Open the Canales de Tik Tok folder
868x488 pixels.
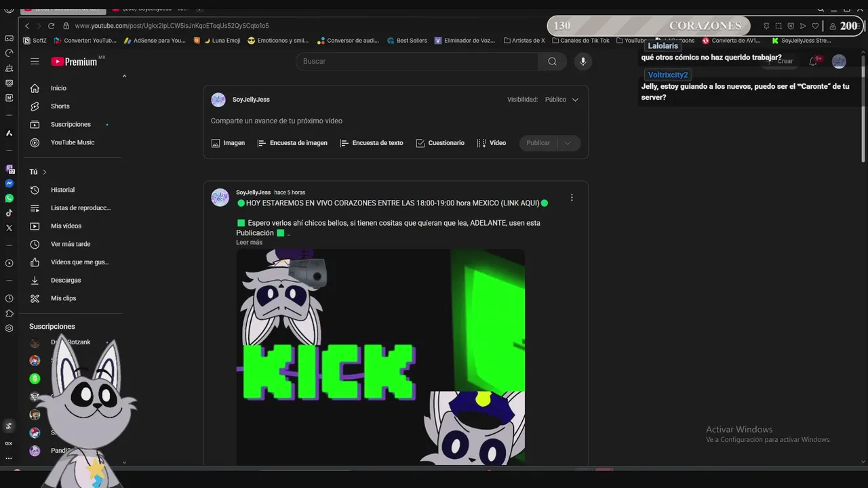click(x=580, y=41)
